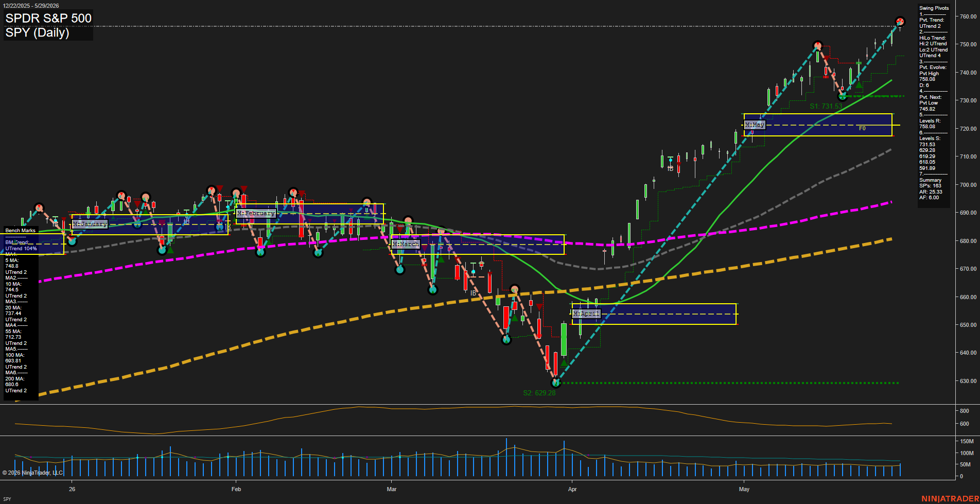Click the Levels R: label

click(930, 121)
